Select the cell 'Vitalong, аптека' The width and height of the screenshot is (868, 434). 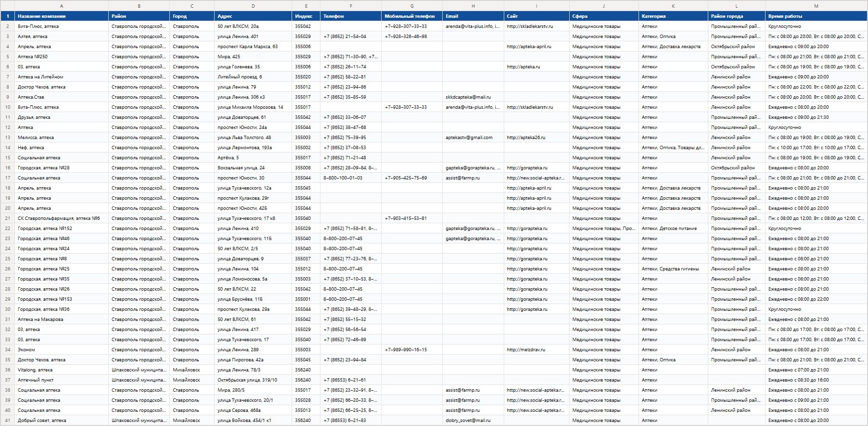[x=62, y=370]
